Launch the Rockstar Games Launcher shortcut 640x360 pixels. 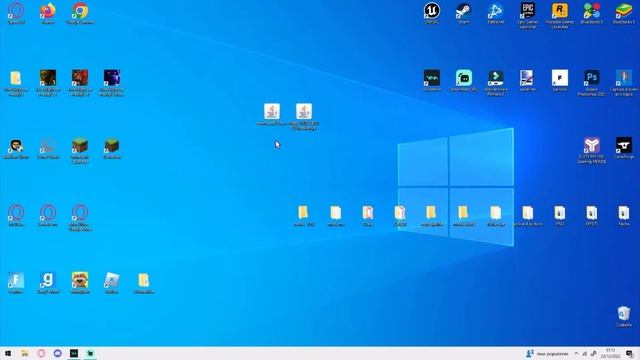point(560,11)
